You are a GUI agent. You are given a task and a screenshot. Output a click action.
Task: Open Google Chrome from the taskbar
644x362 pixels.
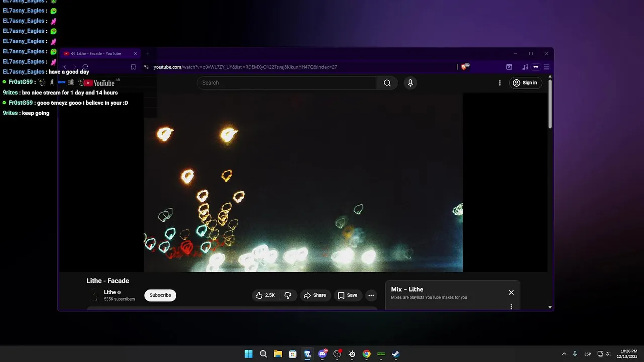tap(366, 354)
